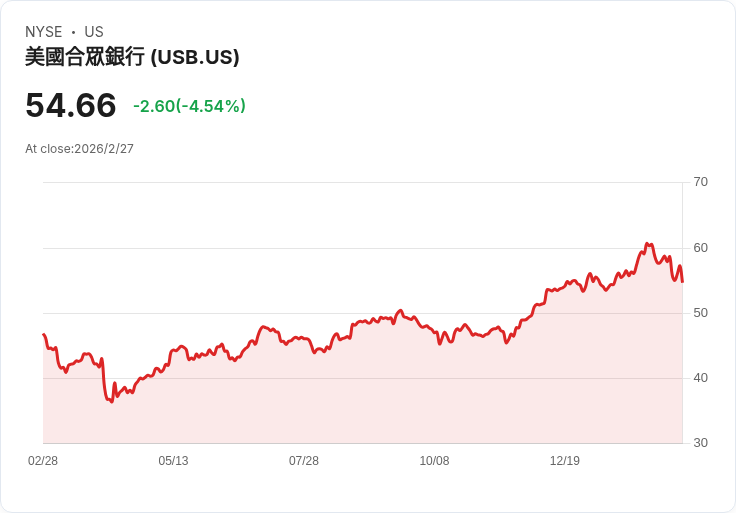Click the chart line's leftmost starting point
The image size is (736, 513).
44,334
